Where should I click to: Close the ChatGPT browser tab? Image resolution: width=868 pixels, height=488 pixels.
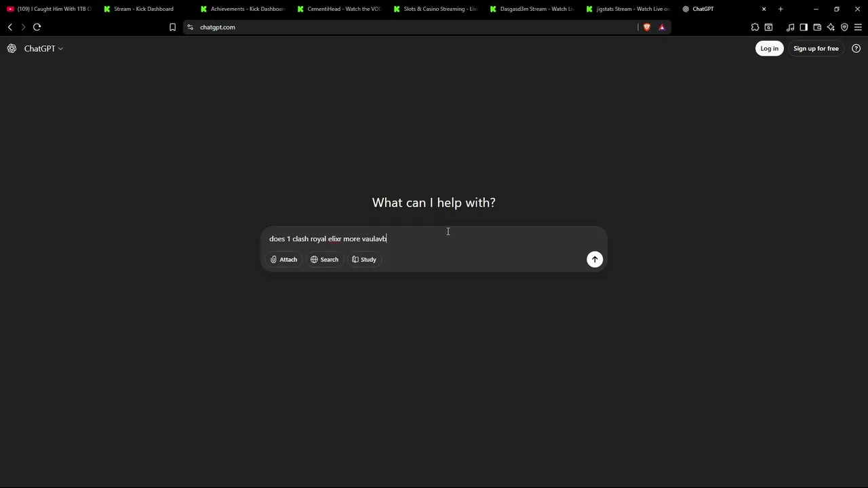(x=764, y=9)
